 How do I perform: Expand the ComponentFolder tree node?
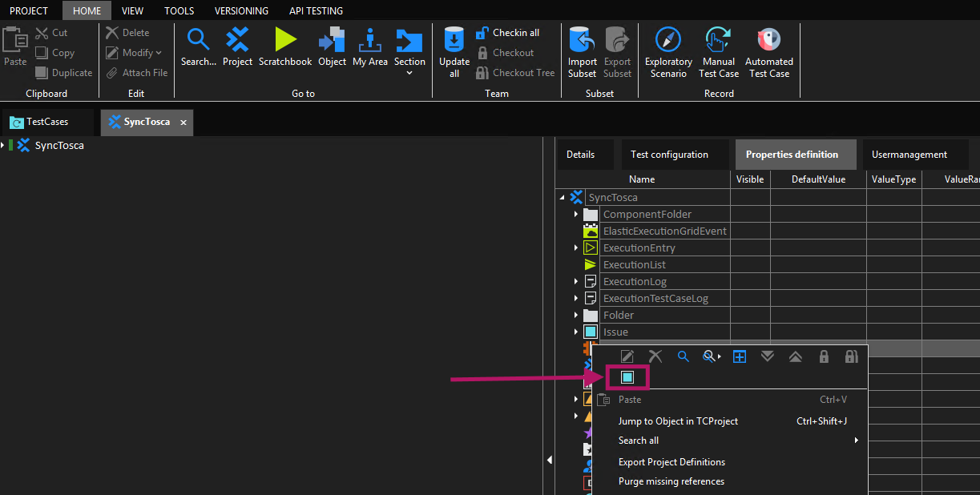point(576,215)
